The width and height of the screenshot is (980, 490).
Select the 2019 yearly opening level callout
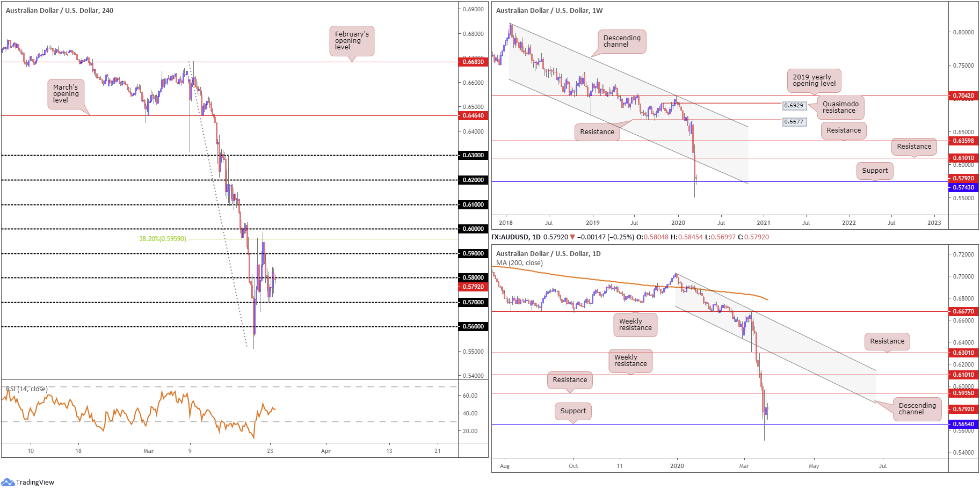tap(814, 81)
